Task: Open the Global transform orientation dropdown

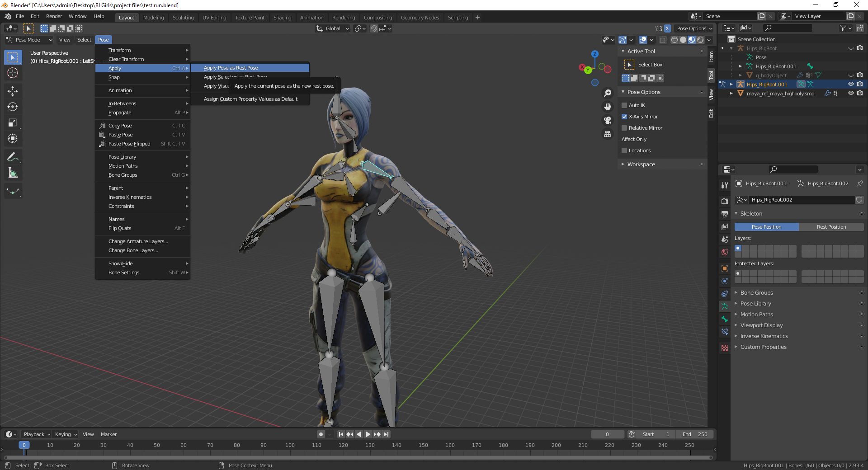Action: pos(333,28)
